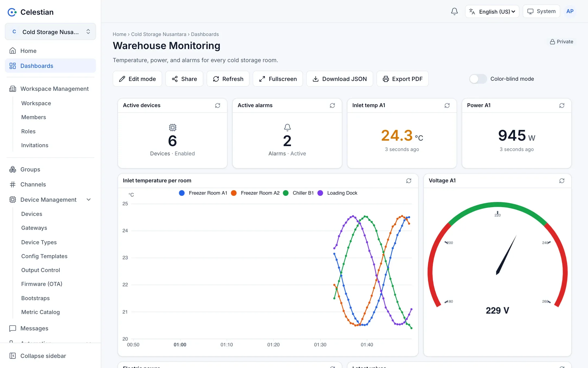Click the Workspace Management building icon
The image size is (588, 368).
13,89
